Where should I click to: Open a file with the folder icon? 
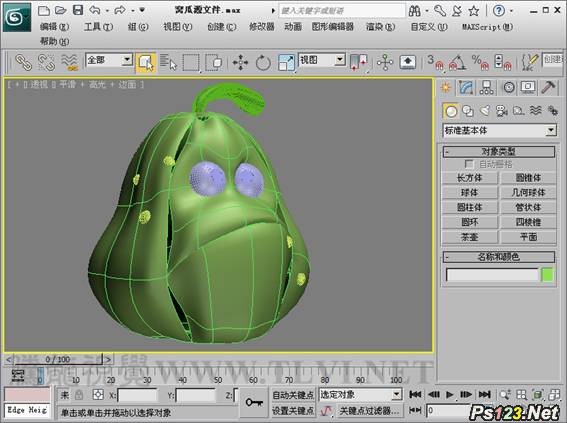[60, 10]
